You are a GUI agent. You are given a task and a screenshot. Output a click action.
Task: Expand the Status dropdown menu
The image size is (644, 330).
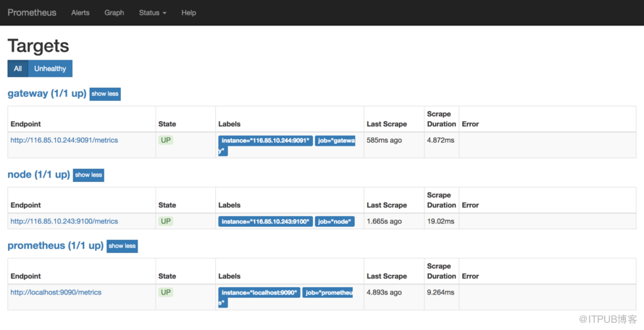click(152, 13)
